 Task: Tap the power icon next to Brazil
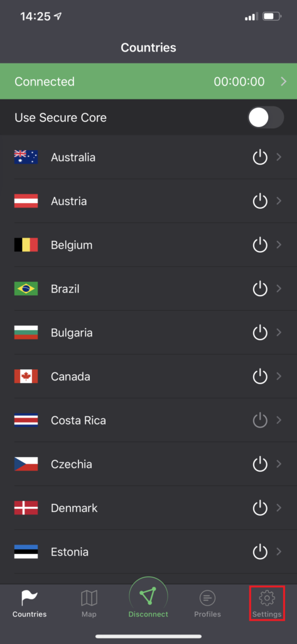(x=260, y=289)
